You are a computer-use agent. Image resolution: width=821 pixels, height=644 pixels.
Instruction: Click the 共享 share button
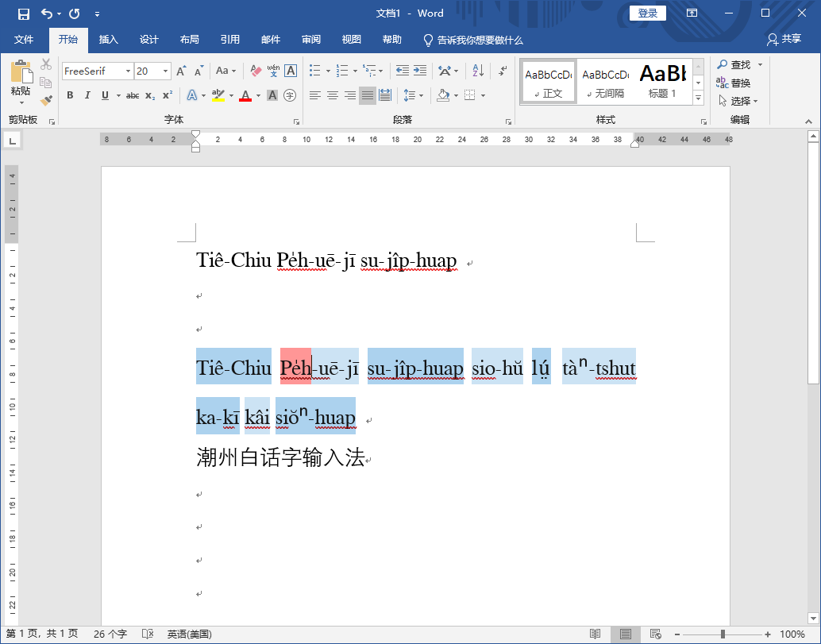point(784,39)
